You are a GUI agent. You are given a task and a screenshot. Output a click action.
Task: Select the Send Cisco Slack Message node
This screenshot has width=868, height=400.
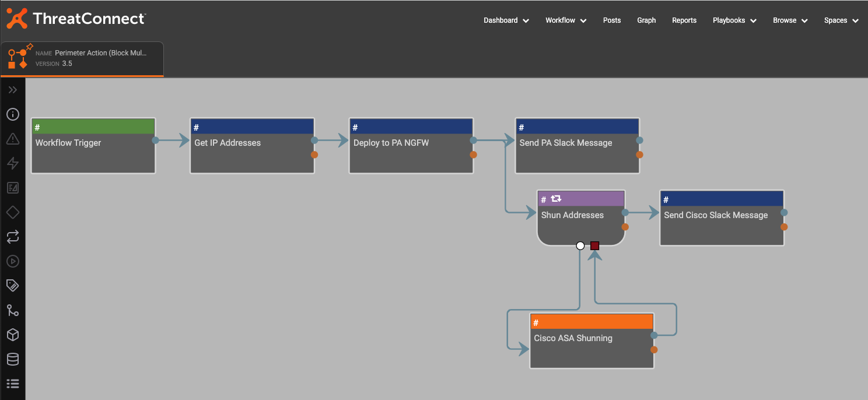(722, 218)
